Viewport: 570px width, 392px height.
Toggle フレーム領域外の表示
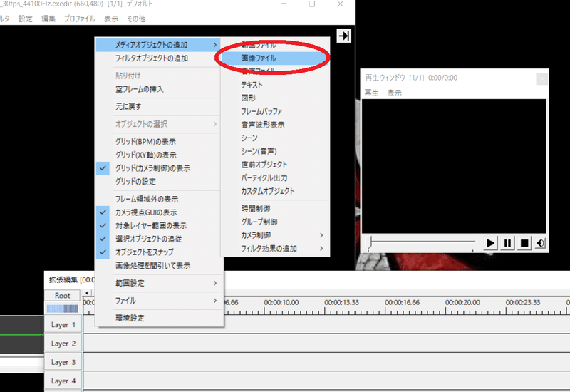click(157, 199)
